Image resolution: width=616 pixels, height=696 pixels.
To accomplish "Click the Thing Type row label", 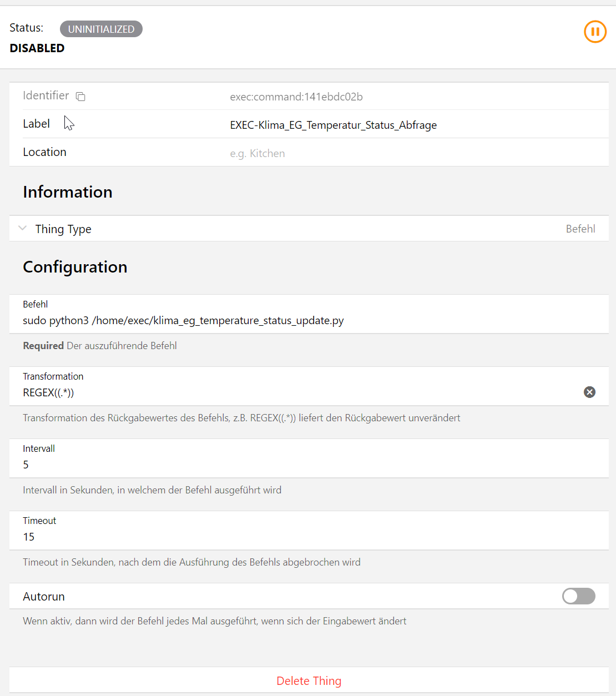I will [63, 229].
